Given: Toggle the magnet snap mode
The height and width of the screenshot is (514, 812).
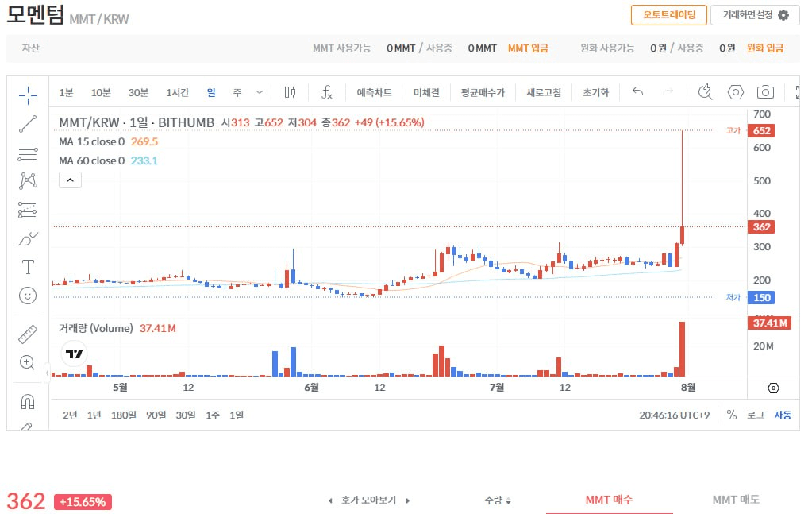Looking at the screenshot, I should click(x=28, y=401).
